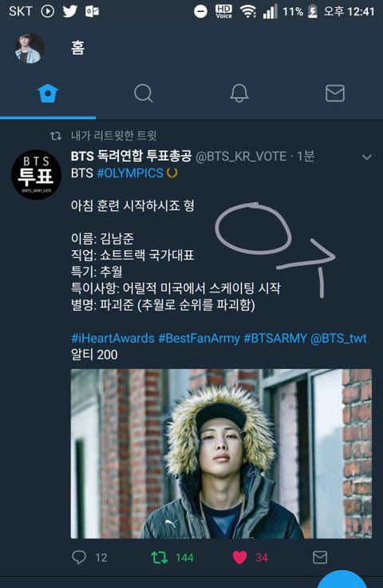Tap the profile avatar in header
This screenshot has width=383, height=588.
30,49
